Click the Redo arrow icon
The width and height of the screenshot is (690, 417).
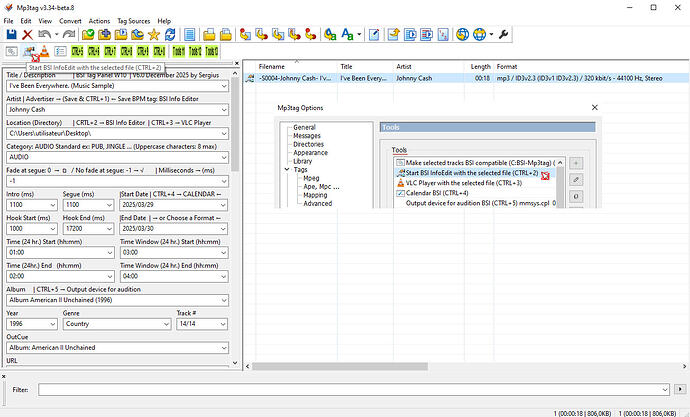click(x=69, y=34)
